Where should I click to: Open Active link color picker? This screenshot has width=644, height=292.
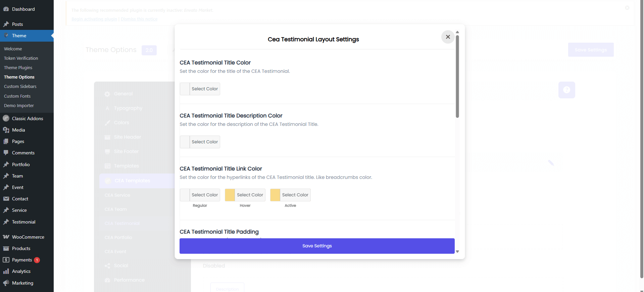click(275, 195)
